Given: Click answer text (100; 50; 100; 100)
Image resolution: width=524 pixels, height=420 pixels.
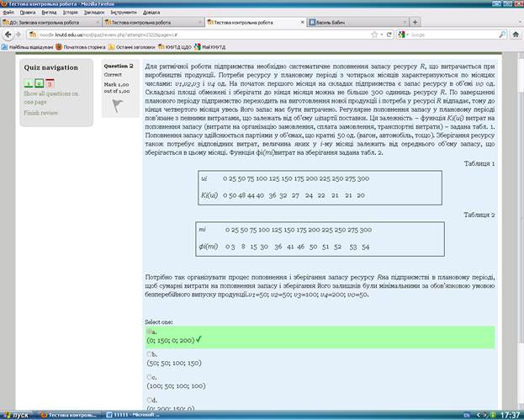Looking at the screenshot, I should tap(176, 385).
